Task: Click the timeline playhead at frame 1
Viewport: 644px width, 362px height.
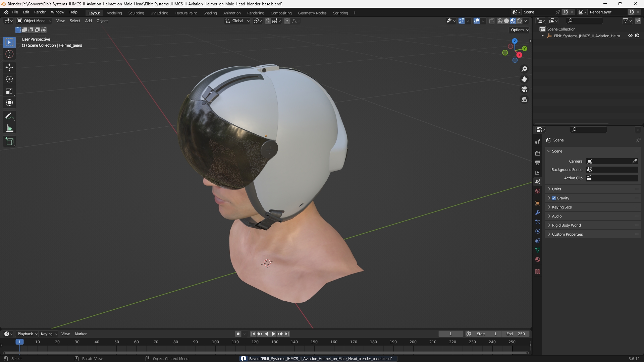Action: (x=19, y=342)
